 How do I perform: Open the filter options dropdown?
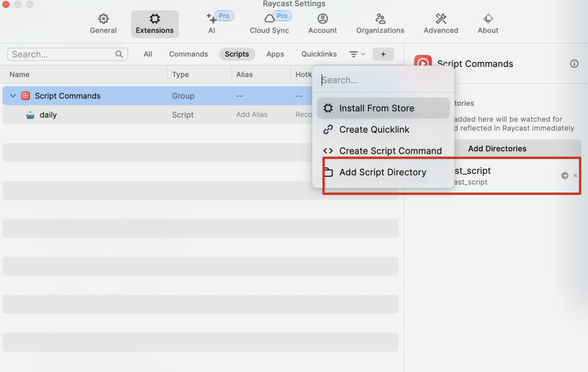point(357,54)
